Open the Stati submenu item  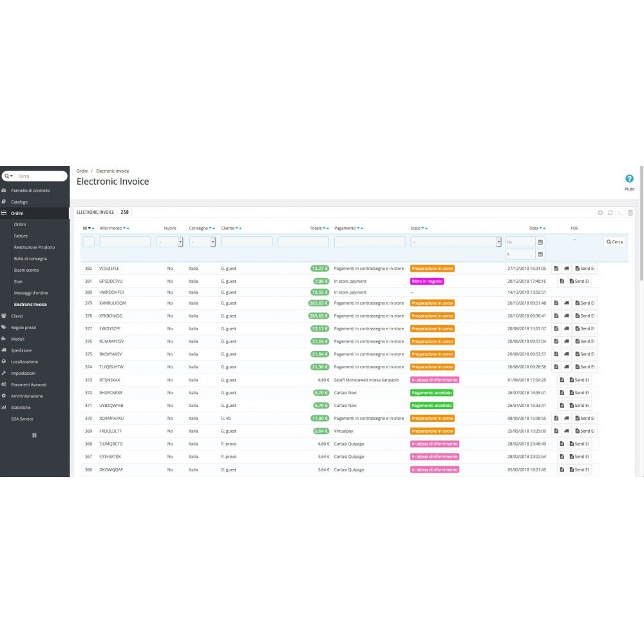(x=18, y=282)
